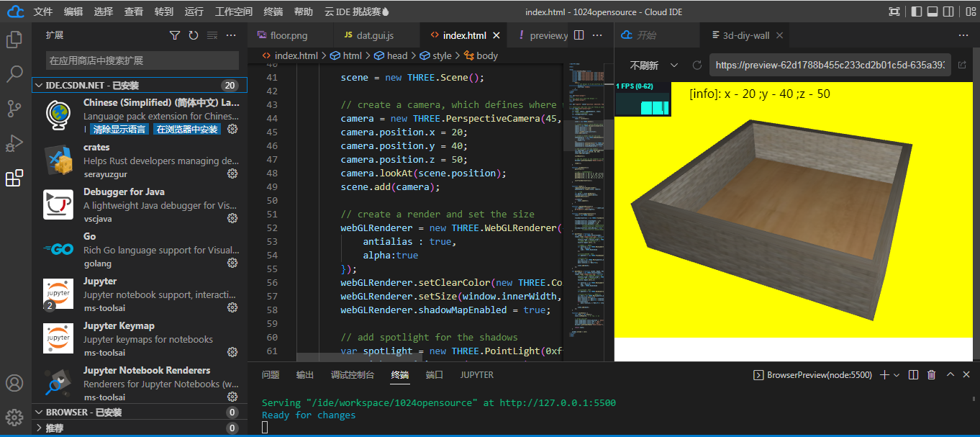Open extensions panel more actions menu
Screen dimensions: 980x437
(231, 35)
